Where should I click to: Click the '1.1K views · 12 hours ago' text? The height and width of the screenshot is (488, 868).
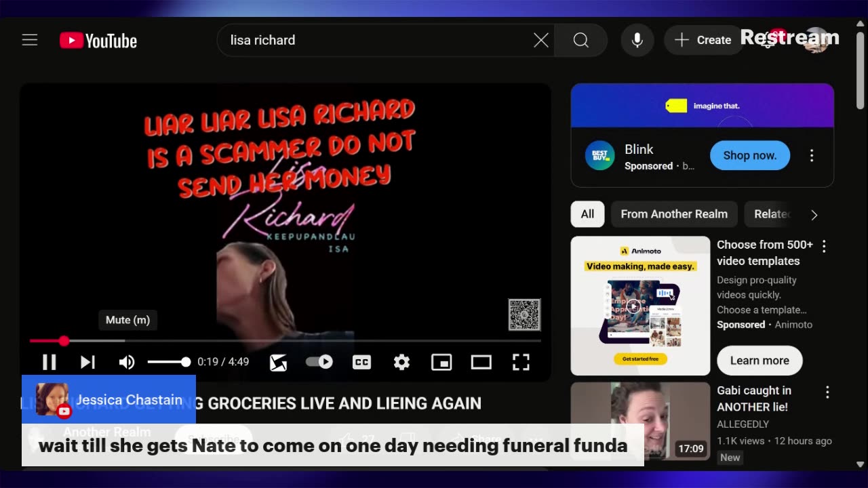tap(774, 441)
